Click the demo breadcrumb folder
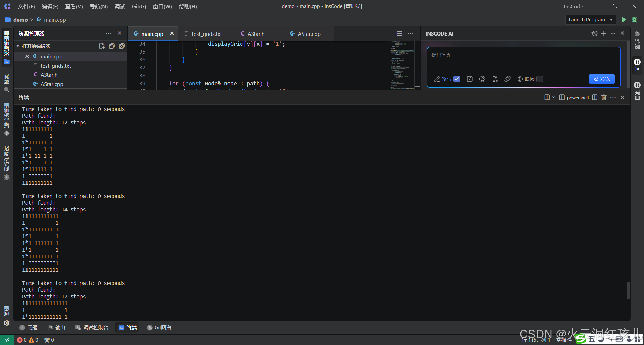 (16, 20)
